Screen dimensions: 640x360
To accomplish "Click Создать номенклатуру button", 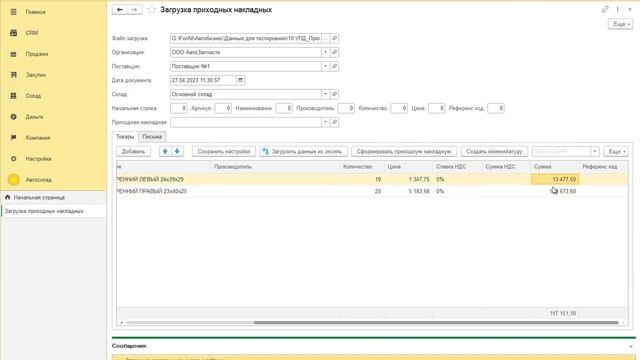I will coord(494,151).
